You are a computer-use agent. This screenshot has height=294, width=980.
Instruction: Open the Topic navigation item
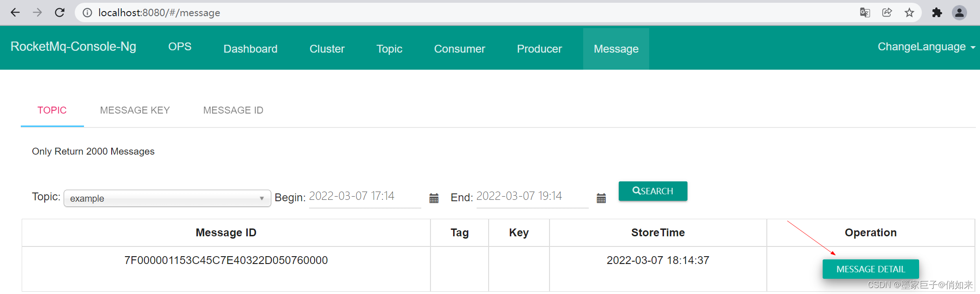(389, 49)
